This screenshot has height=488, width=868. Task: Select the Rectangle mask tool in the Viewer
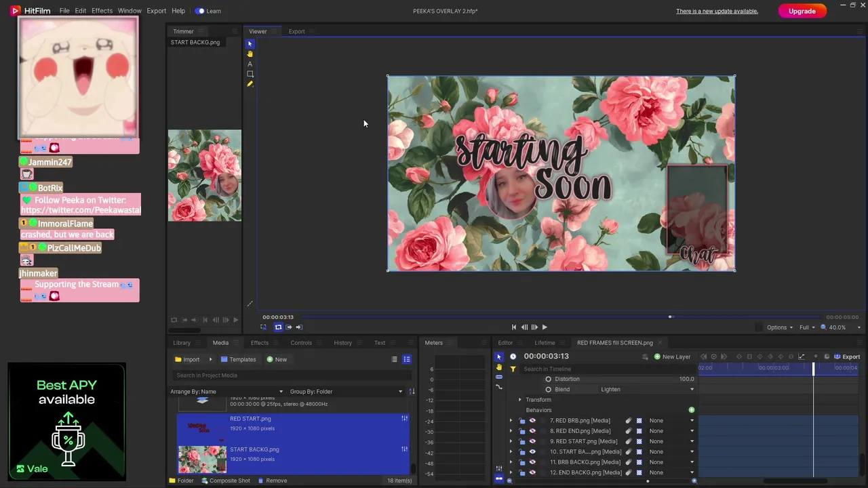[x=250, y=74]
